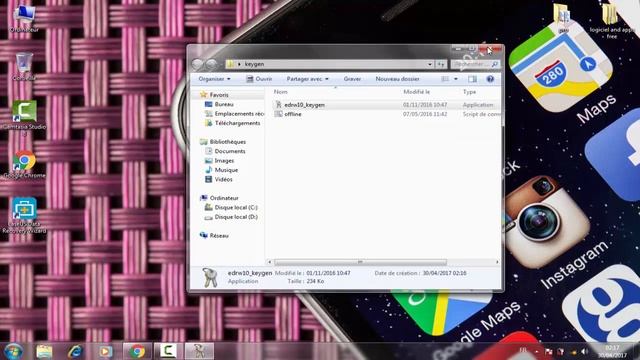Switch to Chrome in taskbar

[137, 351]
